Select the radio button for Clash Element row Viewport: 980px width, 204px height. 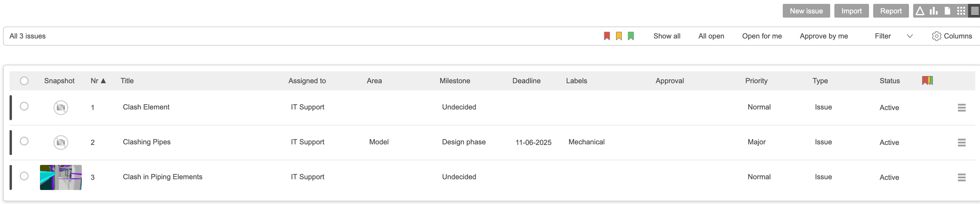pos(24,107)
